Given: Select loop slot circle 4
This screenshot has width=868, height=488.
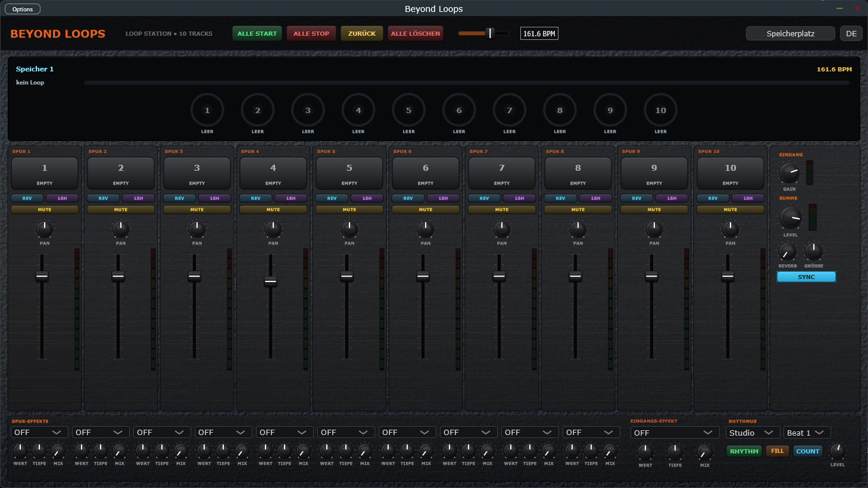Looking at the screenshot, I should [x=358, y=110].
